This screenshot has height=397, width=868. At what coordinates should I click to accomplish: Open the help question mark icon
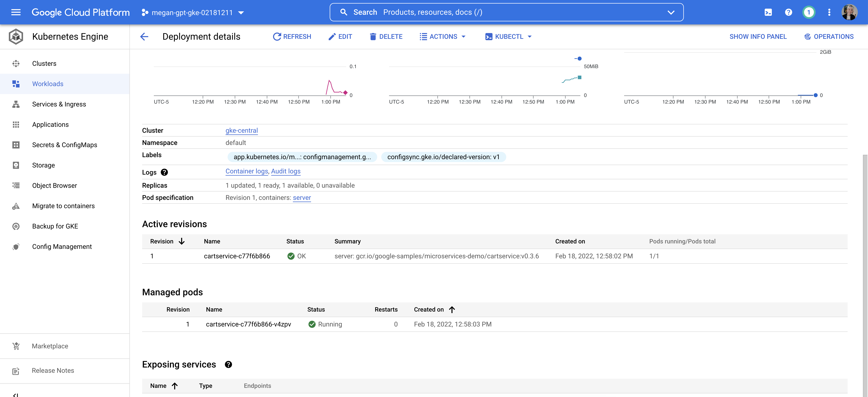(x=788, y=12)
